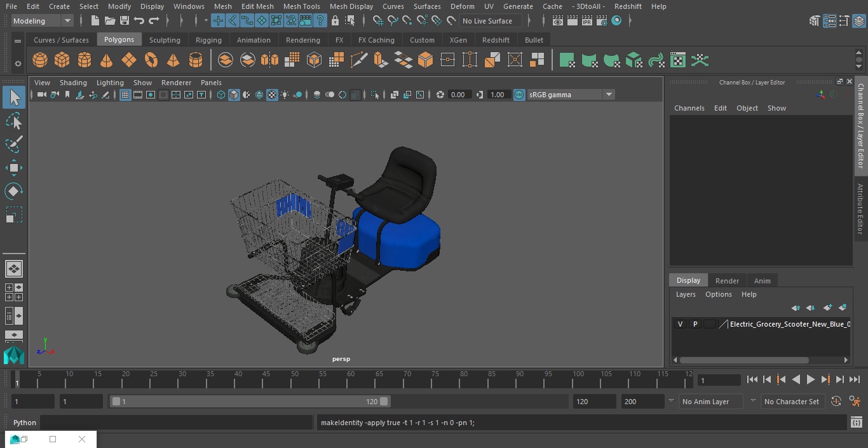
Task: Toggle smooth shade all in the viewport
Action: (x=234, y=95)
